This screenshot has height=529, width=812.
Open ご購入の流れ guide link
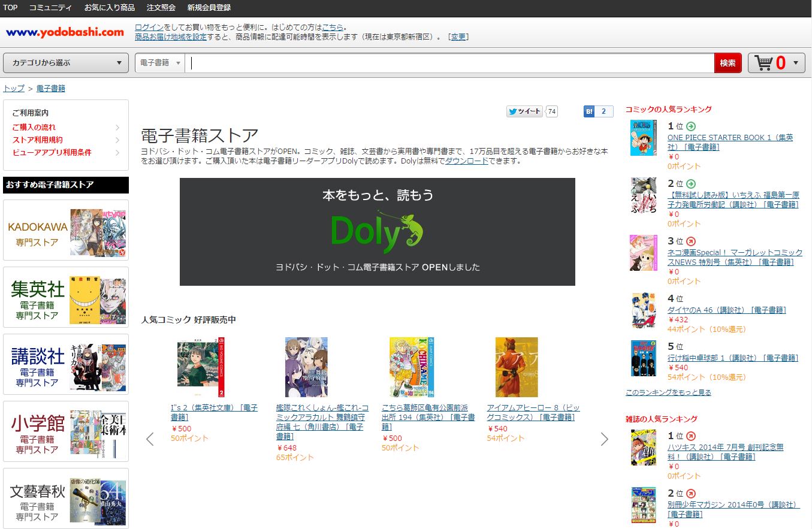click(34, 127)
